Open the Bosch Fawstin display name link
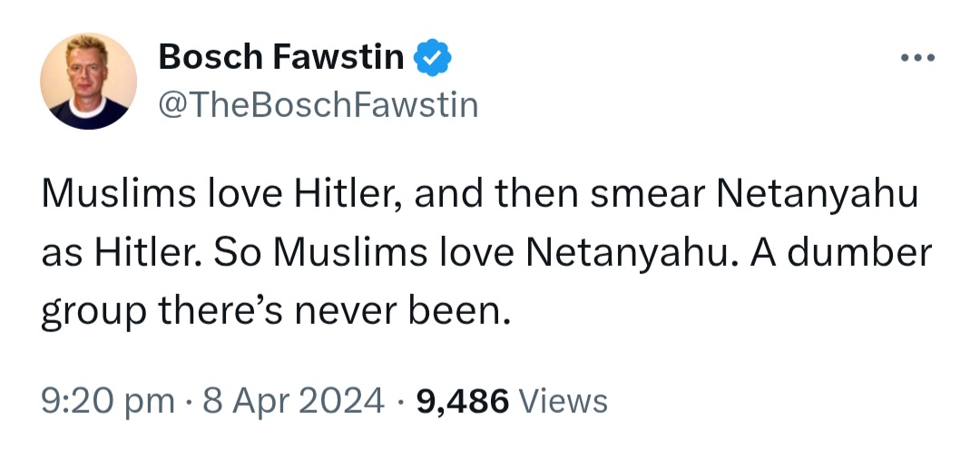The height and width of the screenshot is (451, 980). coord(281,57)
